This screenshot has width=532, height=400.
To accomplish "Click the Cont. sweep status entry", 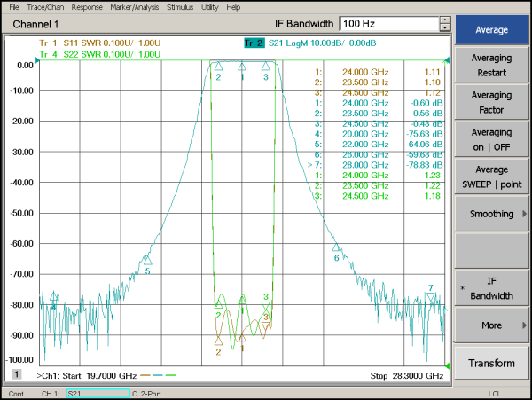I will [x=17, y=394].
